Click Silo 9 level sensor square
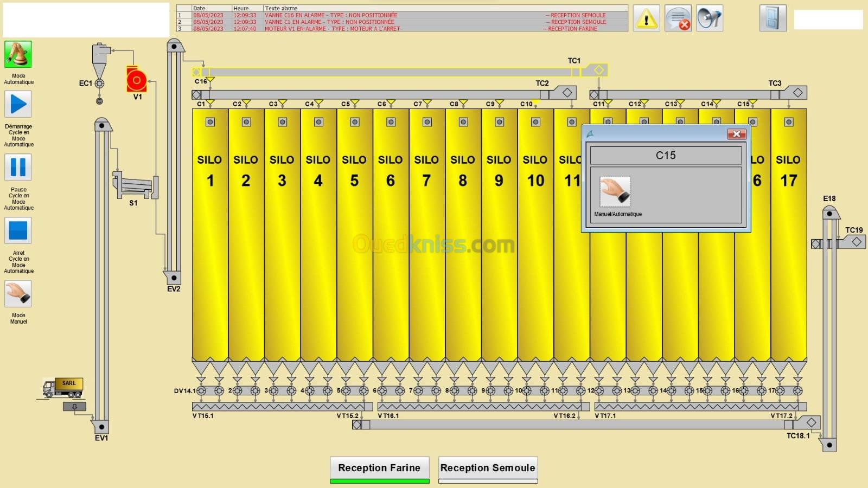This screenshot has width=868, height=488. [x=500, y=122]
